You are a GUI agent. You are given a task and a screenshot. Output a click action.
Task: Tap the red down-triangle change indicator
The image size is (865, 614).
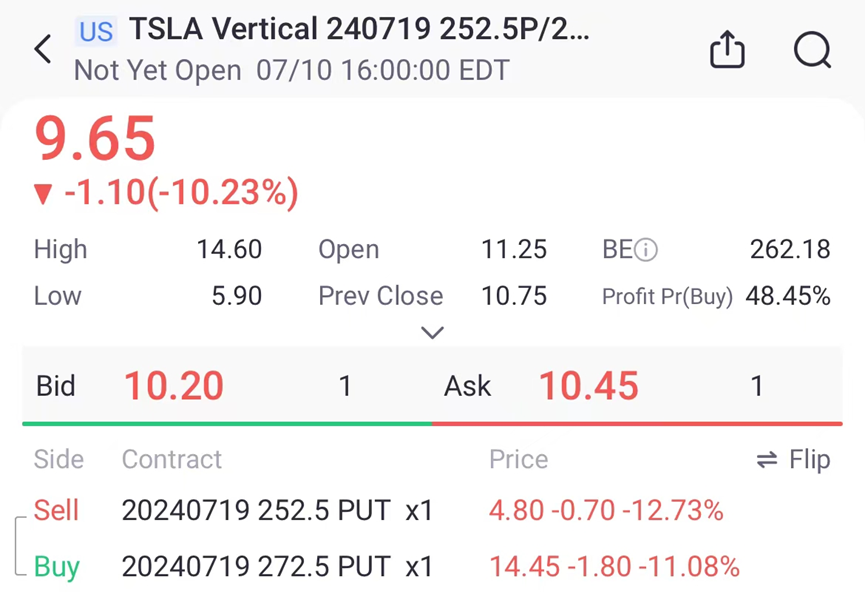tap(42, 193)
